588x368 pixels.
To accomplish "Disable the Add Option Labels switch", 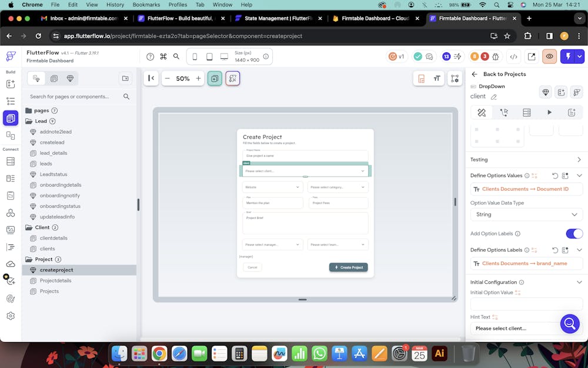I will click(x=574, y=234).
